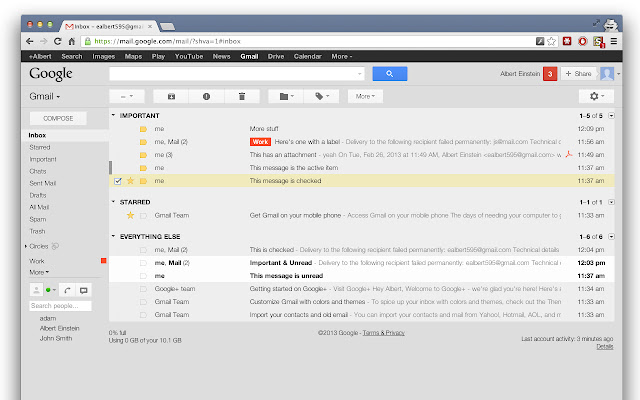
Task: Collapse the IMPORTANT section
Action: (113, 116)
